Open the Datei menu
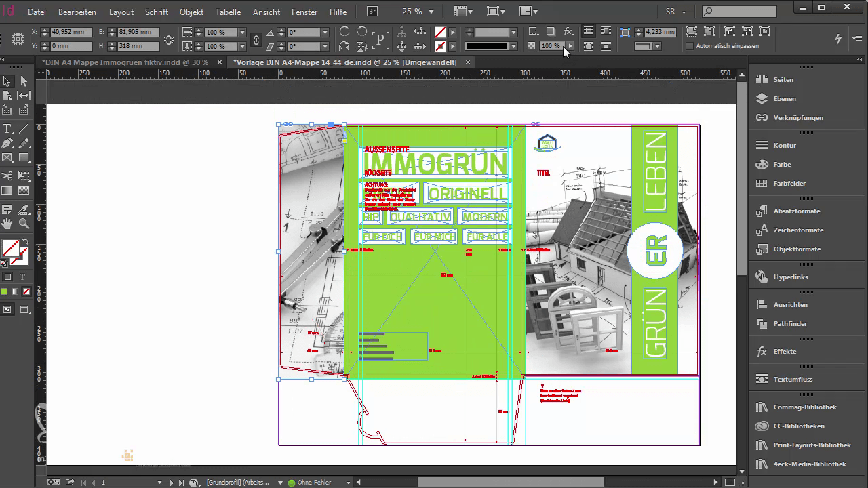Screen dimensions: 868x488 click(x=37, y=12)
